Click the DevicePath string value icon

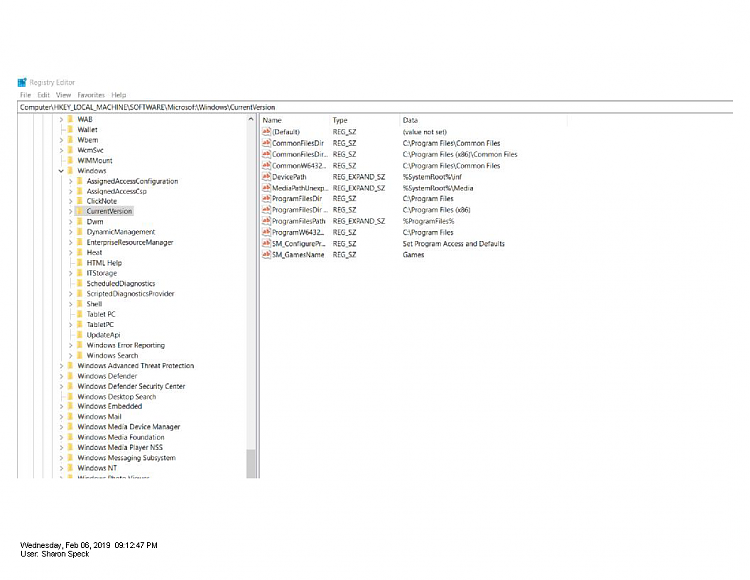(x=266, y=176)
